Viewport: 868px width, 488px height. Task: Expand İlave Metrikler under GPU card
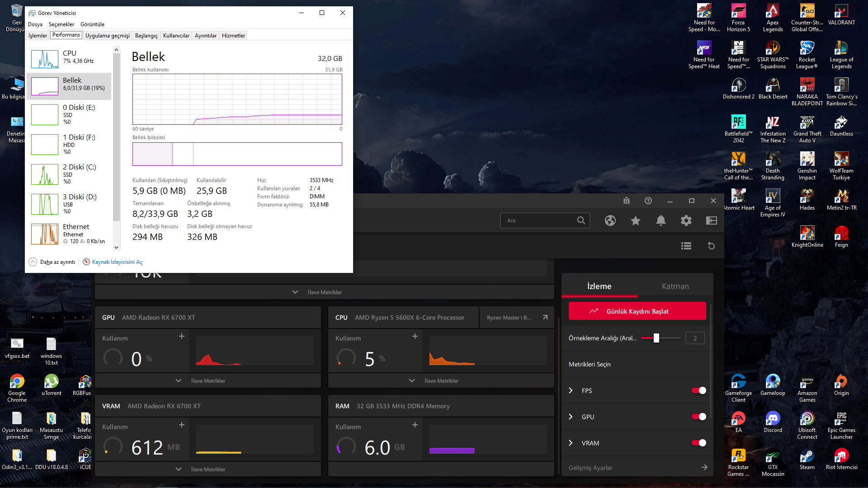pyautogui.click(x=201, y=381)
